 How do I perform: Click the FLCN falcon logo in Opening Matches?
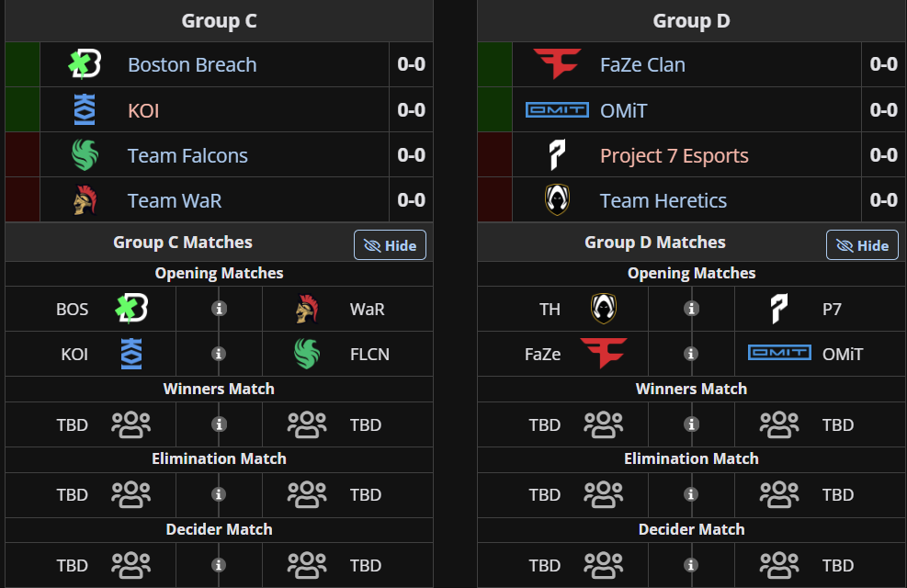[307, 354]
